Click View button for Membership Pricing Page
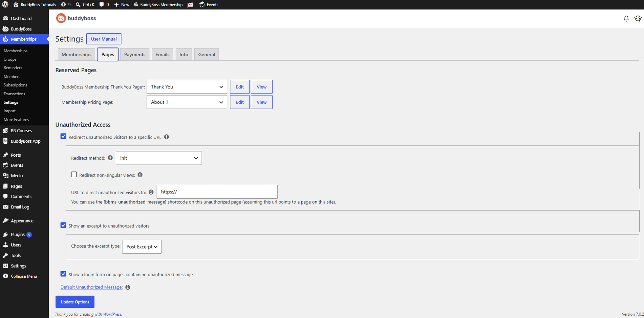The image size is (644, 318). [261, 102]
